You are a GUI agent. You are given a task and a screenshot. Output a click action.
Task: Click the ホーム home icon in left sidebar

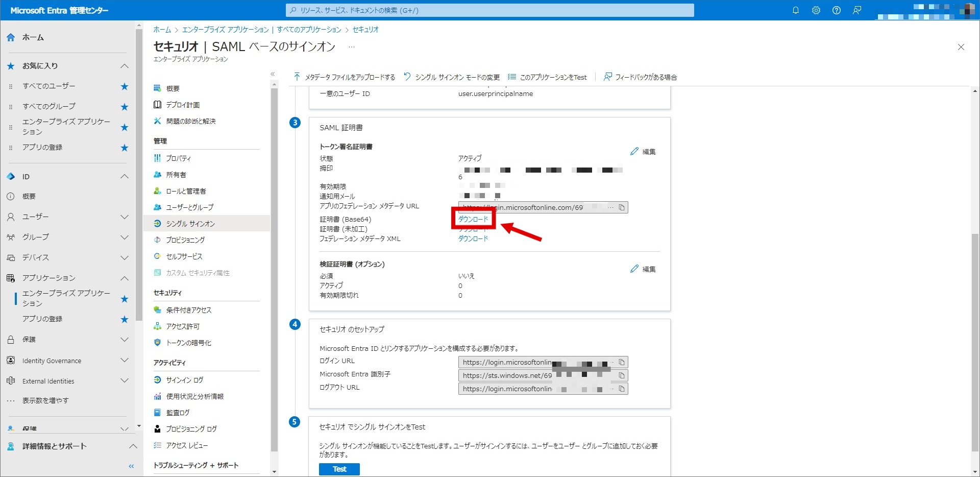tap(11, 37)
